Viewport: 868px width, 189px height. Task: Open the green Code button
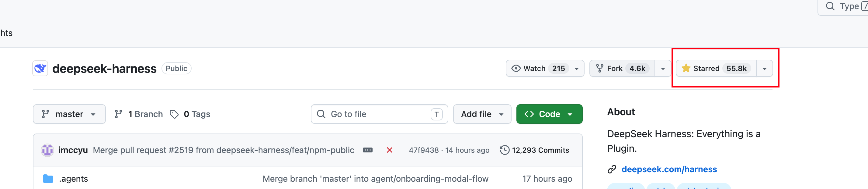point(549,114)
